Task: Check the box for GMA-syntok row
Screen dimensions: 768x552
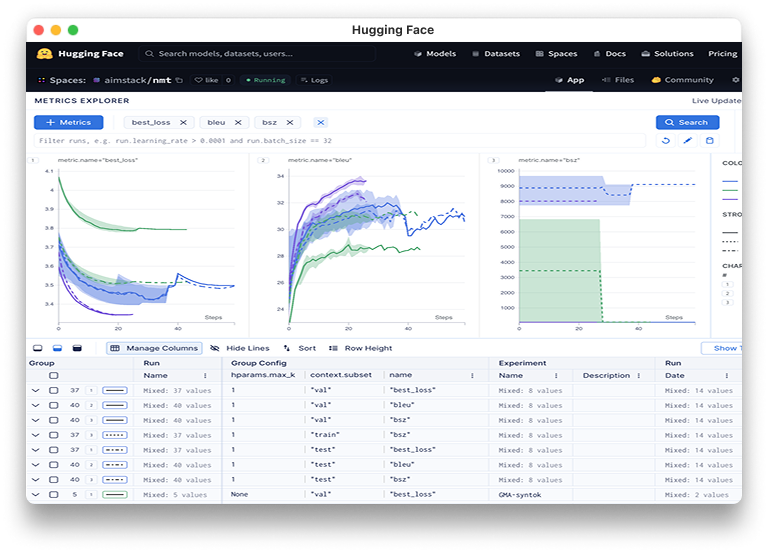Action: click(53, 495)
